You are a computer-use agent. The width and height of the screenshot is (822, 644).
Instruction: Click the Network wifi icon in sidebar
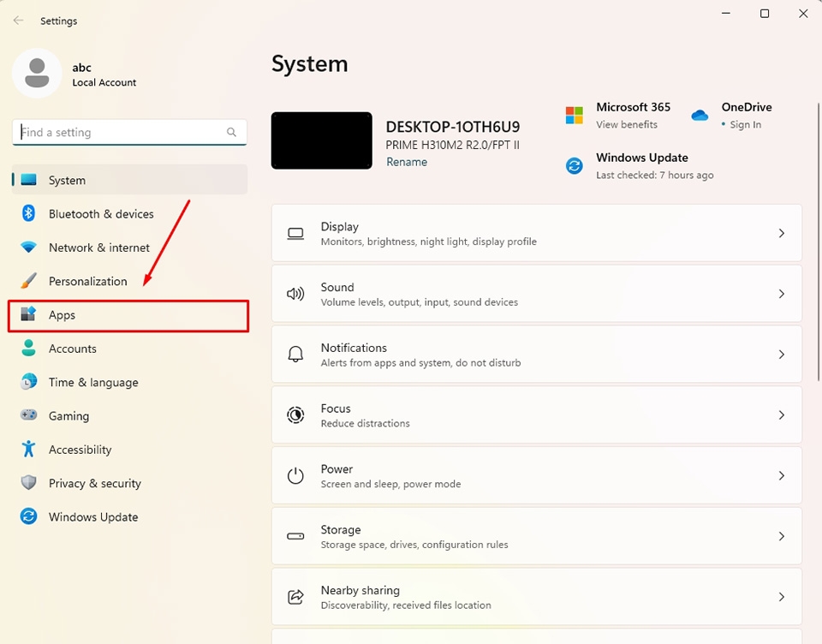pyautogui.click(x=28, y=247)
